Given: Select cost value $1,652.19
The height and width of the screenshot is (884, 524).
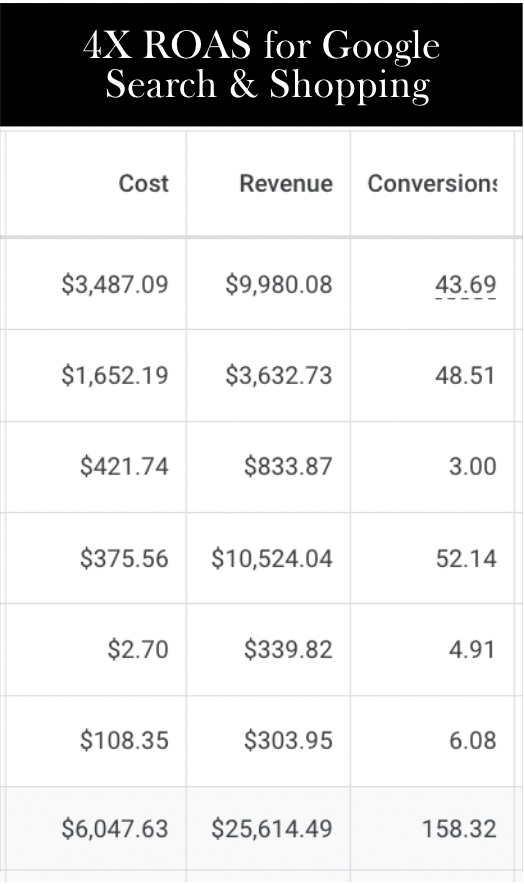Looking at the screenshot, I should [115, 375].
